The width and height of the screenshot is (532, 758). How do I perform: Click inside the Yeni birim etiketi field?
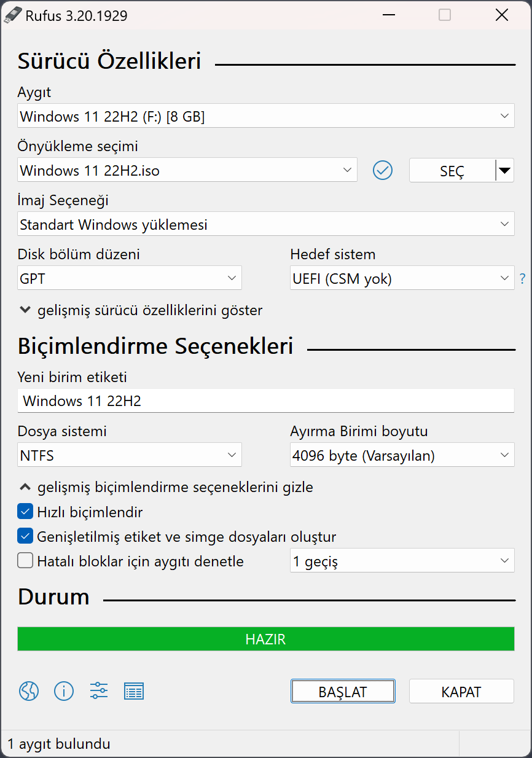(x=265, y=400)
